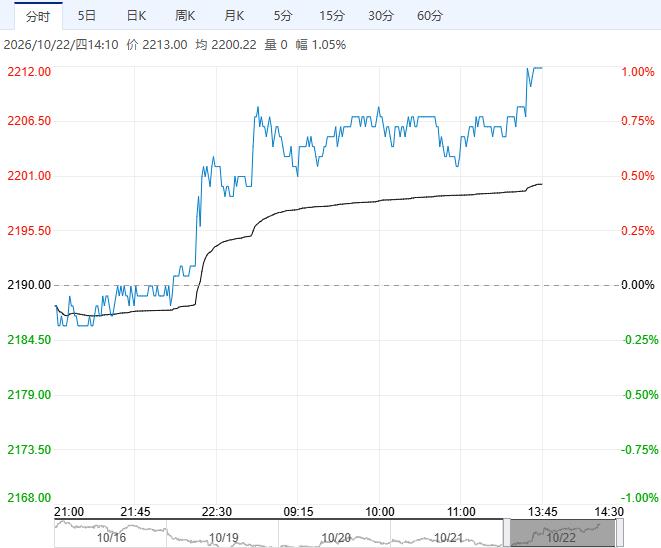The image size is (661, 548).
Task: Click the -1.00% green percentage label
Action: (x=639, y=497)
